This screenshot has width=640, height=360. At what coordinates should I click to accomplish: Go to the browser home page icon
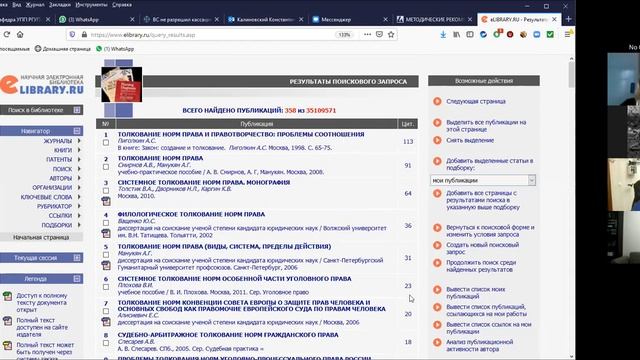pyautogui.click(x=20, y=35)
